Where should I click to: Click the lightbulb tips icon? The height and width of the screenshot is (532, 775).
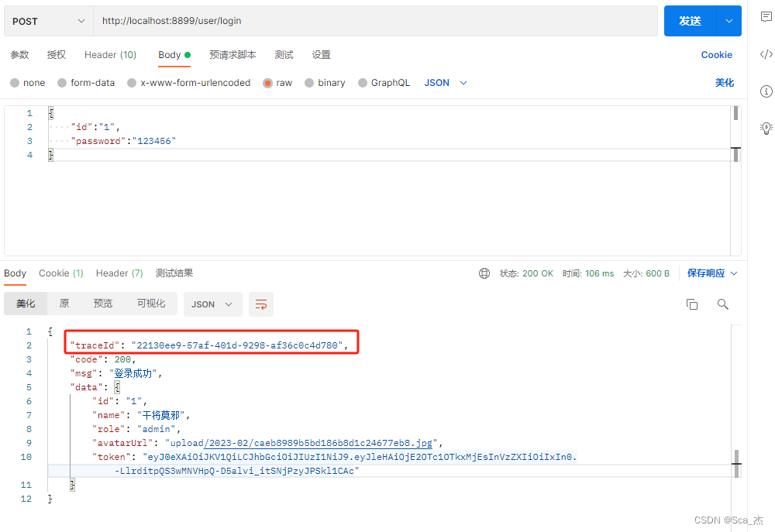(x=766, y=128)
